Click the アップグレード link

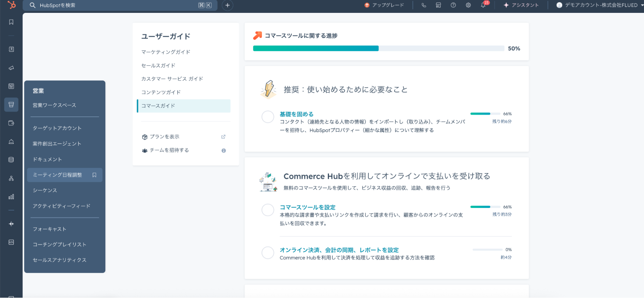(x=384, y=5)
